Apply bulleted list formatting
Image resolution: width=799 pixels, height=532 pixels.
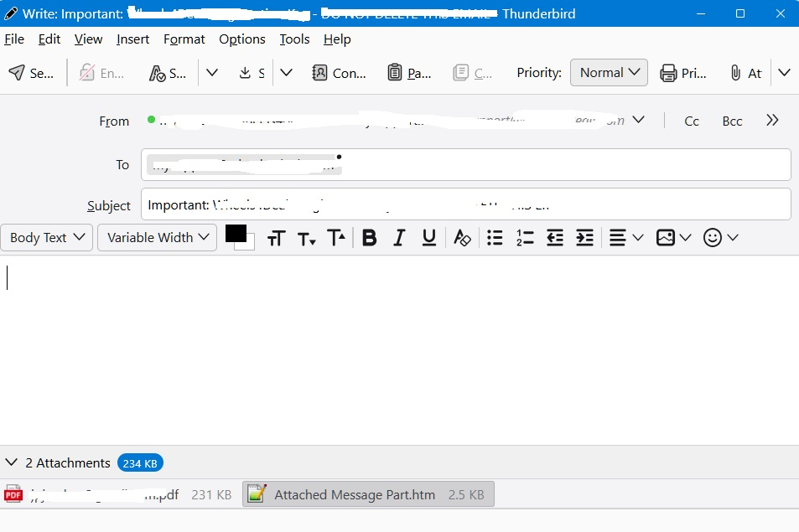pyautogui.click(x=495, y=238)
